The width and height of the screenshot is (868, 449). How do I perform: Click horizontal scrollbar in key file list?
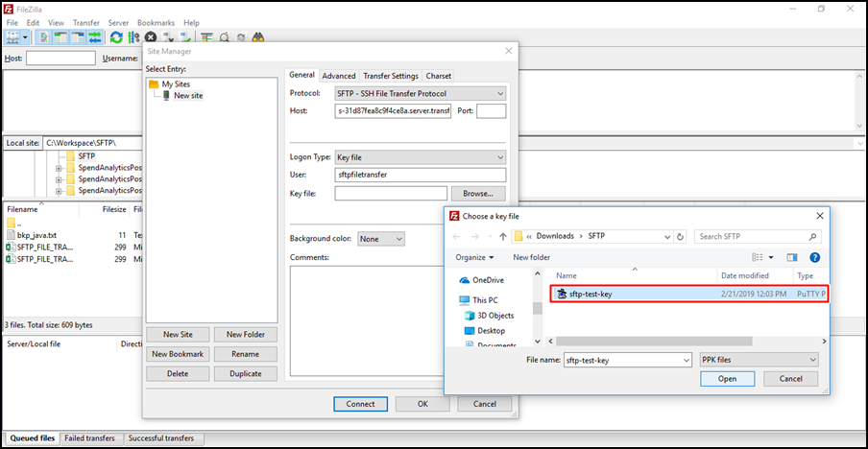654,342
